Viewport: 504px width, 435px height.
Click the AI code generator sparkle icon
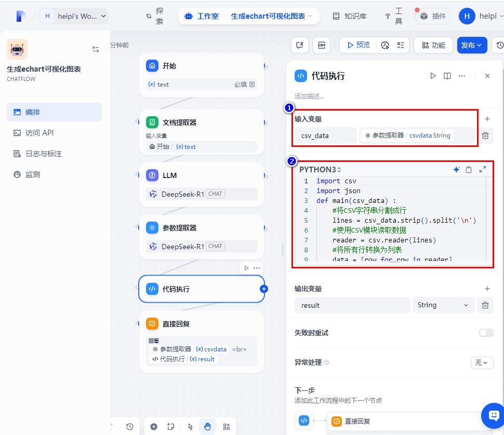click(456, 170)
